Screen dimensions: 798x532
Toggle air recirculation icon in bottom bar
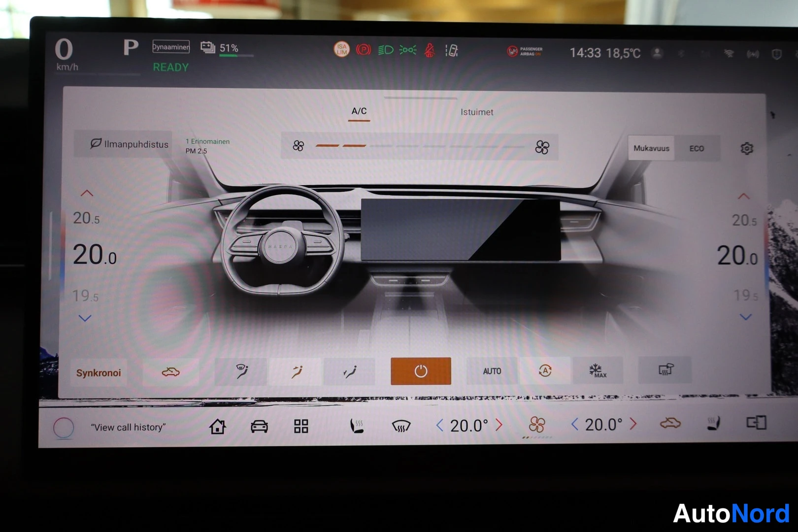pos(670,423)
